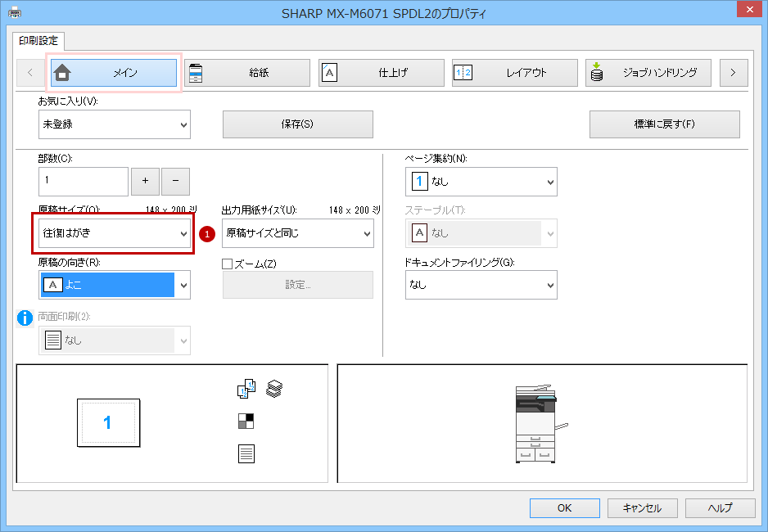Open the 原稿の向き dropdown showing よこ
This screenshot has height=532, width=768.
coord(115,285)
